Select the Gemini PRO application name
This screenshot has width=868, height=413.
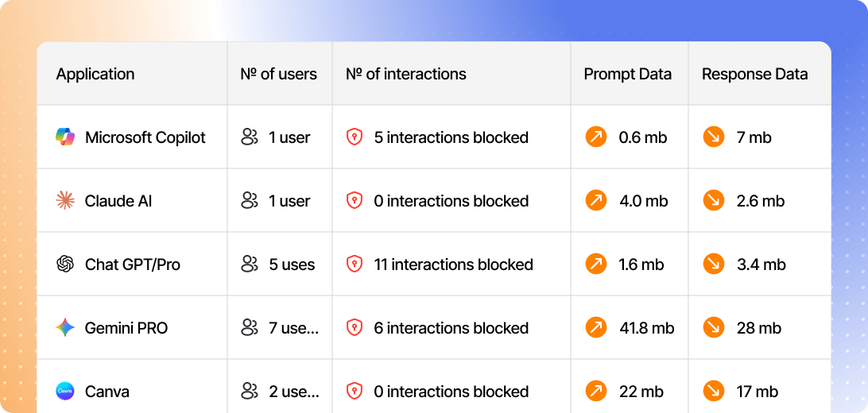click(126, 328)
